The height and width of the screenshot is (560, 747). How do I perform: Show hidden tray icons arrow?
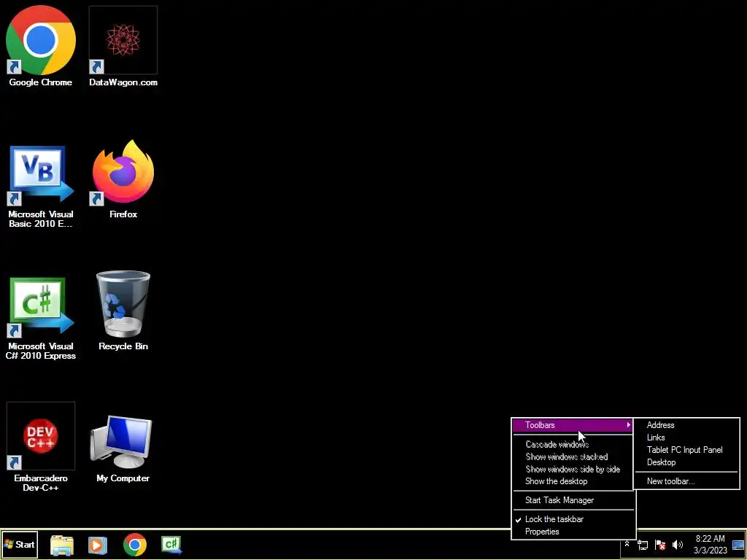click(627, 544)
